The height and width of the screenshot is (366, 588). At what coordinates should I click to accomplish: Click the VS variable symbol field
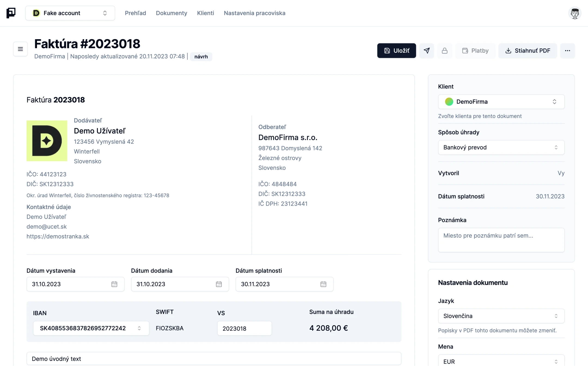coord(244,328)
